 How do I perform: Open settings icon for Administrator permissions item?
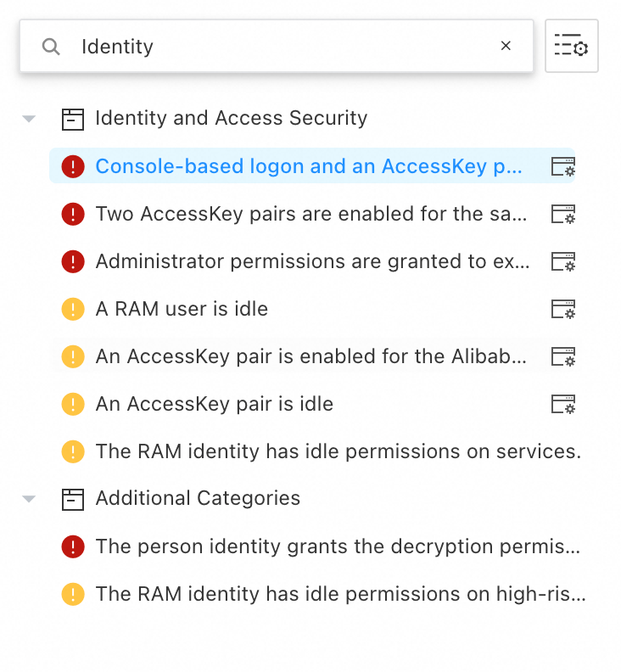563,261
